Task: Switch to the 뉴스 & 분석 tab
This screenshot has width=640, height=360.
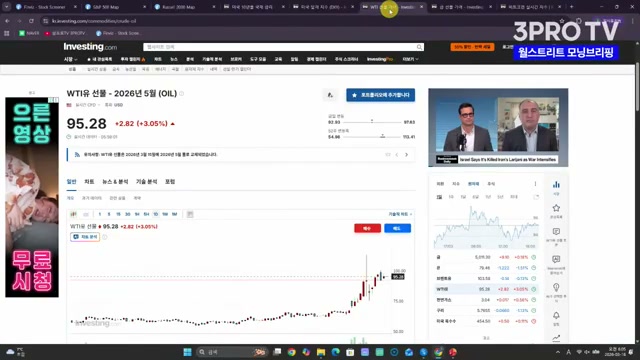Action: click(x=115, y=182)
